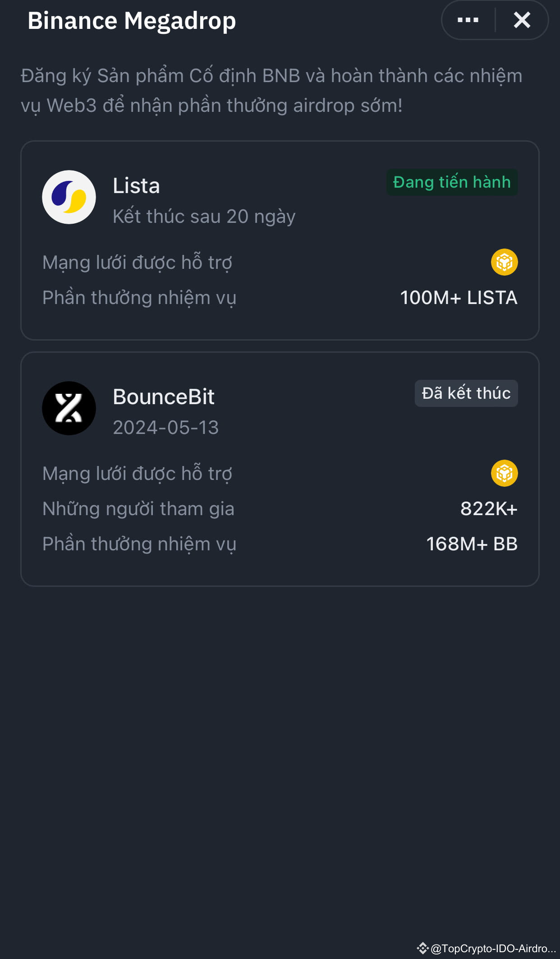Tap the 'Đang tiến hành' status badge
Image resolution: width=560 pixels, height=959 pixels.
[452, 182]
